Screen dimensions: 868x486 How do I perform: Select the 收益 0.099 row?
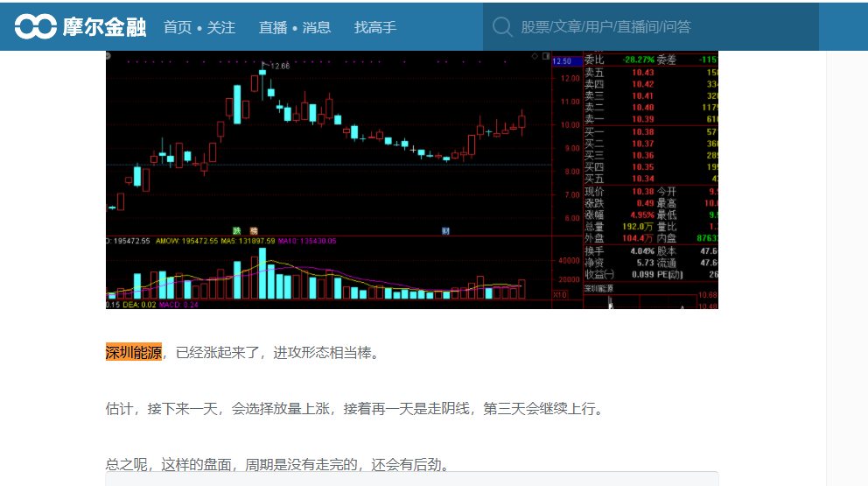(x=619, y=274)
